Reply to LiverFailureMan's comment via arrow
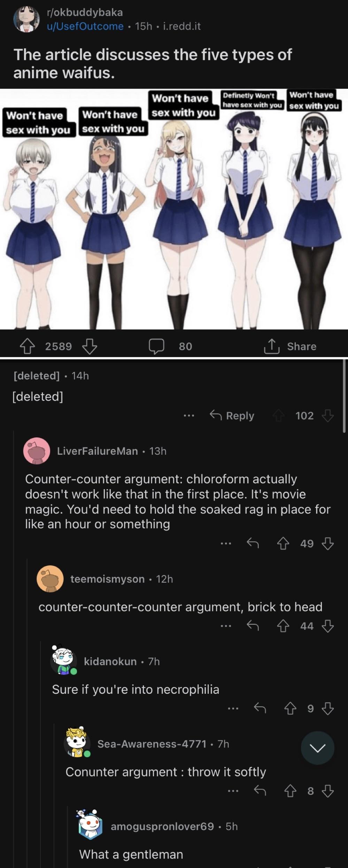 click(x=253, y=544)
